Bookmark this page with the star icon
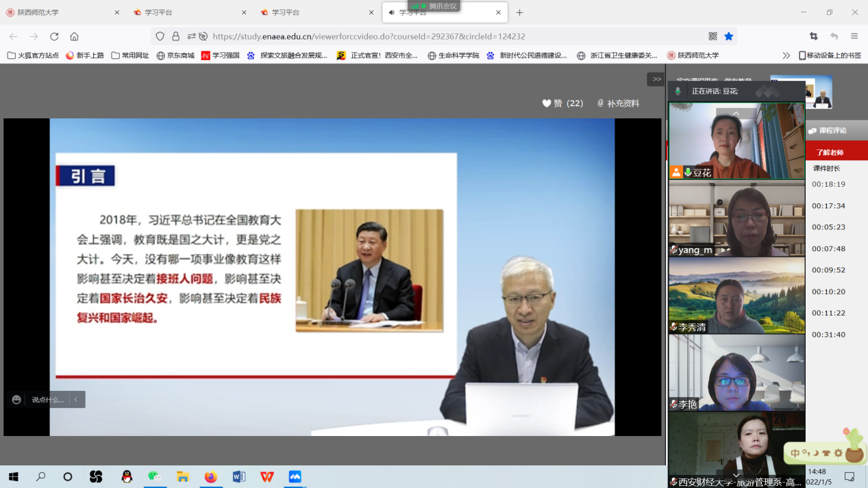Viewport: 868px width, 488px height. click(729, 36)
